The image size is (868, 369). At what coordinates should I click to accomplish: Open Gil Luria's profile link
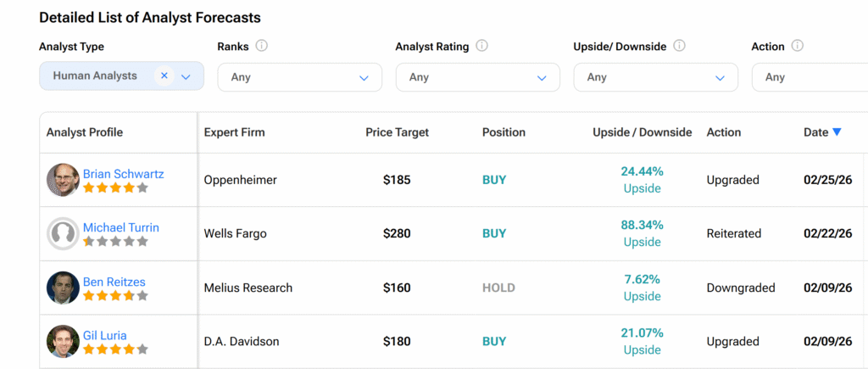(104, 335)
